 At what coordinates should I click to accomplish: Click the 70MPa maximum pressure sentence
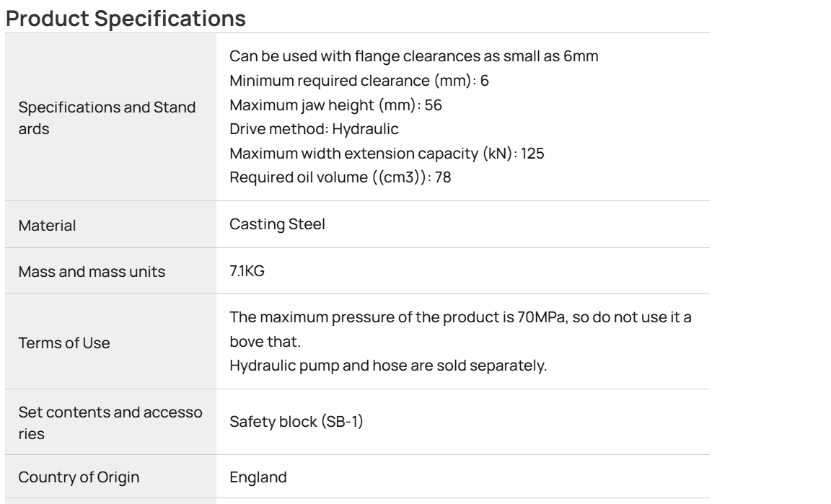(x=460, y=329)
